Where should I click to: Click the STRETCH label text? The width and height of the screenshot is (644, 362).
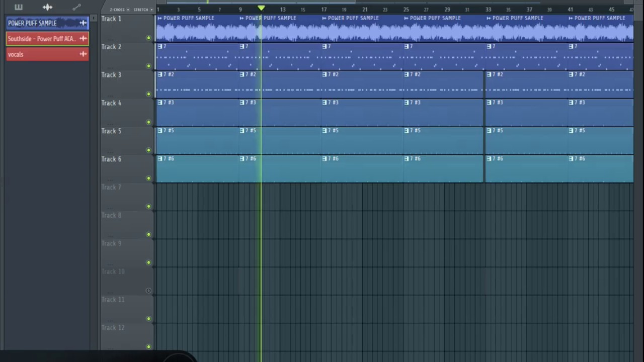tap(141, 10)
